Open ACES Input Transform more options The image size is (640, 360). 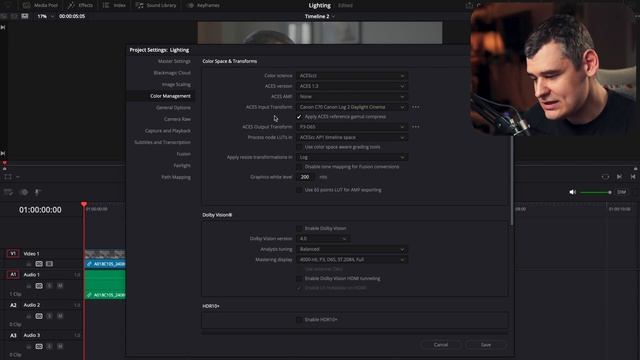(x=416, y=107)
